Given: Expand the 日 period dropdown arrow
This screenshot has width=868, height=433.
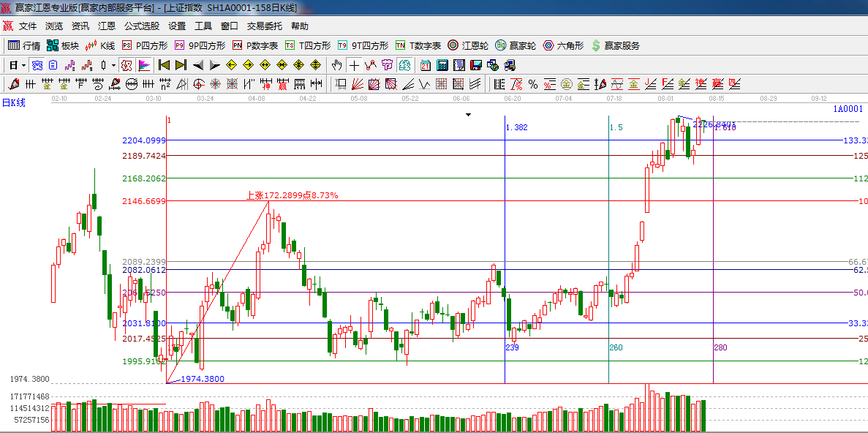Looking at the screenshot, I should point(23,65).
